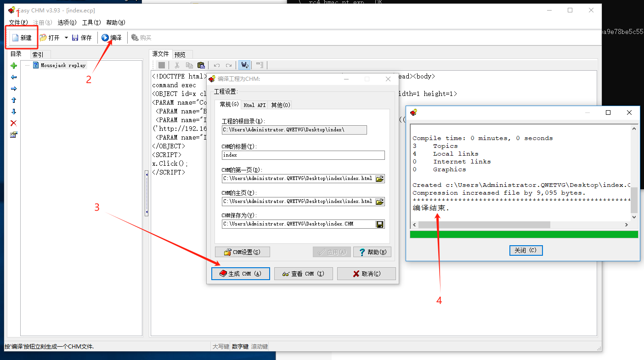Viewport: 644px width, 360px height.
Task: Click the 工程的根目录 path field
Action: click(294, 130)
